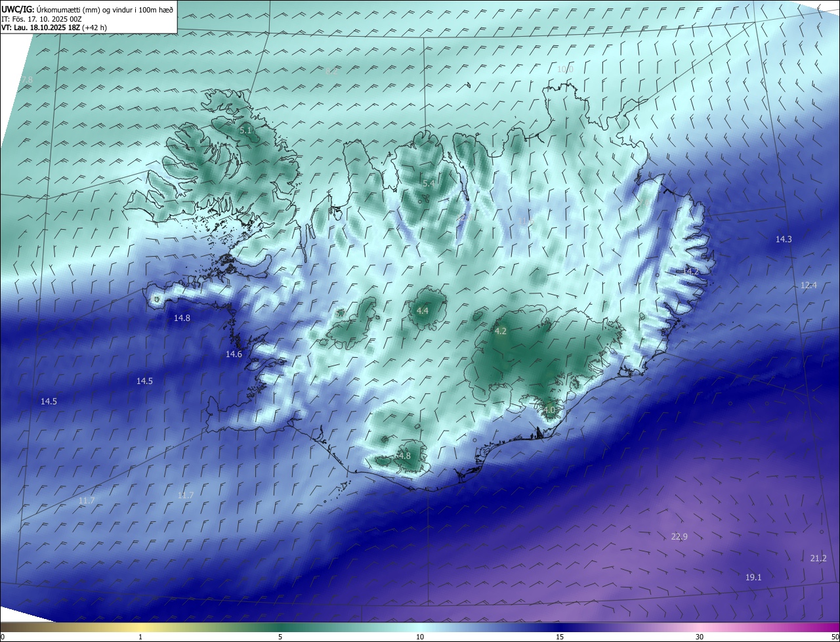Click the 10 tick label on colorbar
840x642 pixels.
[x=420, y=637]
